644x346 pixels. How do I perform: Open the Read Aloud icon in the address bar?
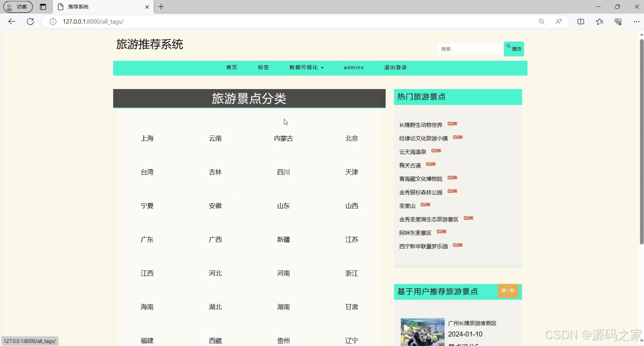tap(559, 21)
